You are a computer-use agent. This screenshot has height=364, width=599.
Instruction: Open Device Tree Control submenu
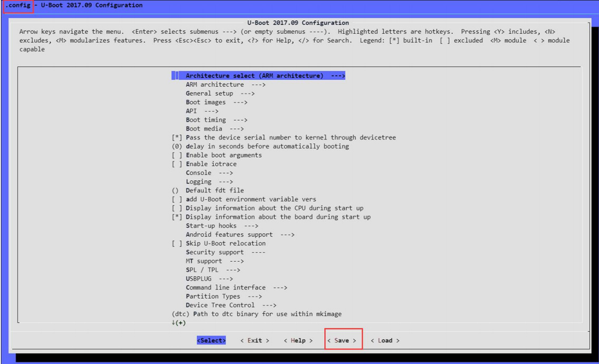point(231,305)
